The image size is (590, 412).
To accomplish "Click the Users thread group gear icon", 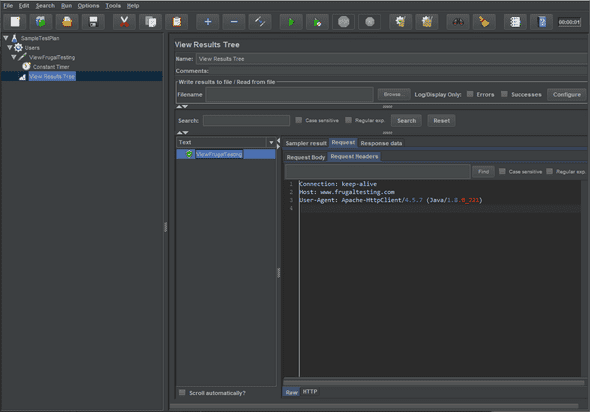I will [18, 47].
